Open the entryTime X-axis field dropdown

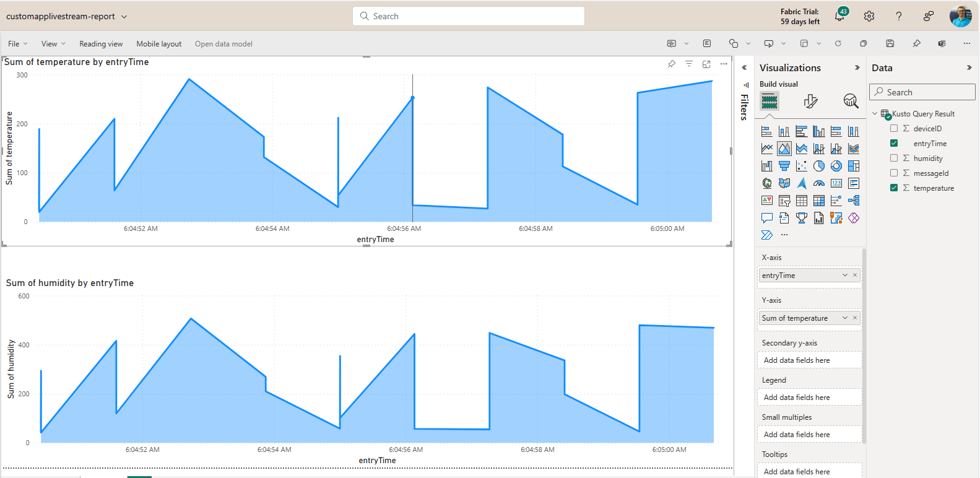[x=844, y=276]
